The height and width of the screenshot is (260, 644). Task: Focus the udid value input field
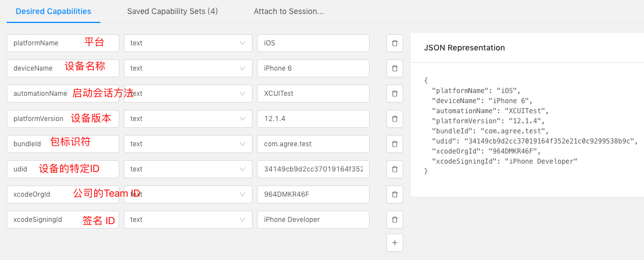314,169
